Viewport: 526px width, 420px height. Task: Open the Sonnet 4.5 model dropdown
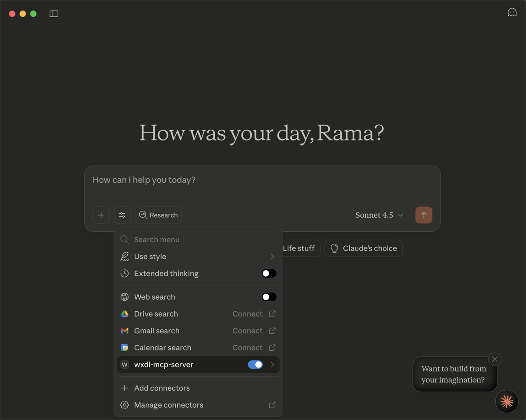point(379,215)
